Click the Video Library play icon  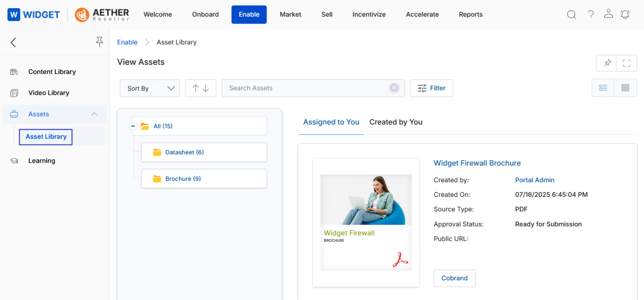(x=14, y=93)
